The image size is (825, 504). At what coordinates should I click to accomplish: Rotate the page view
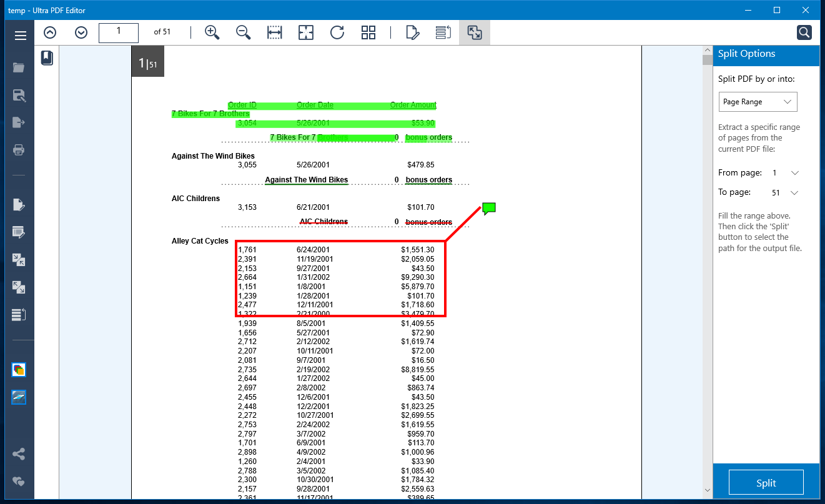point(337,32)
